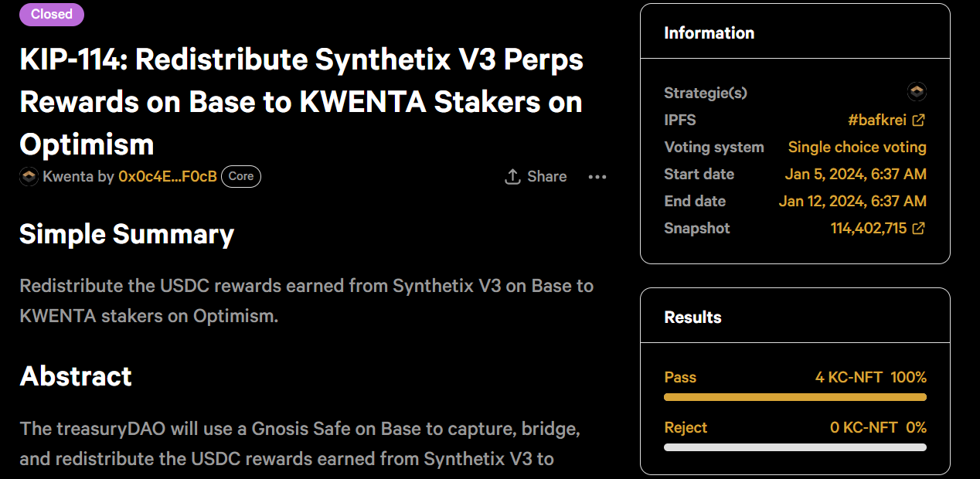The height and width of the screenshot is (479, 980).
Task: Open the three-dot more options menu
Action: pos(597,177)
